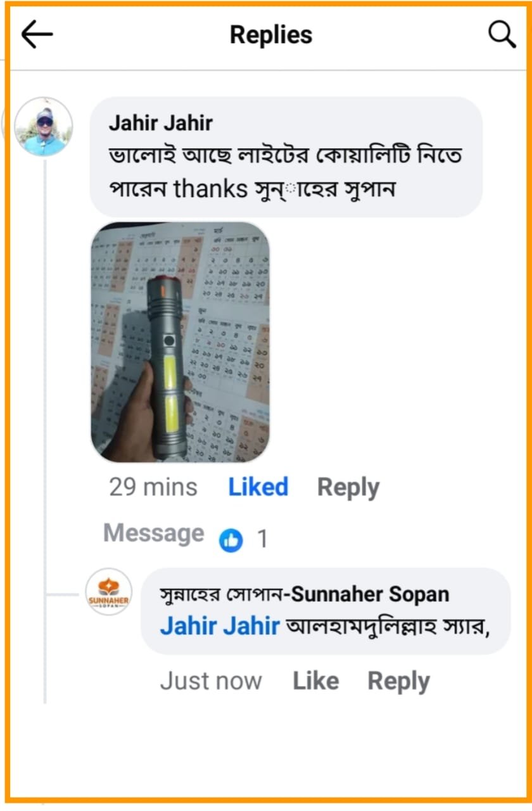The image size is (532, 811).
Task: Reply to the Sunnaher Sopan comment
Action: [x=398, y=681]
